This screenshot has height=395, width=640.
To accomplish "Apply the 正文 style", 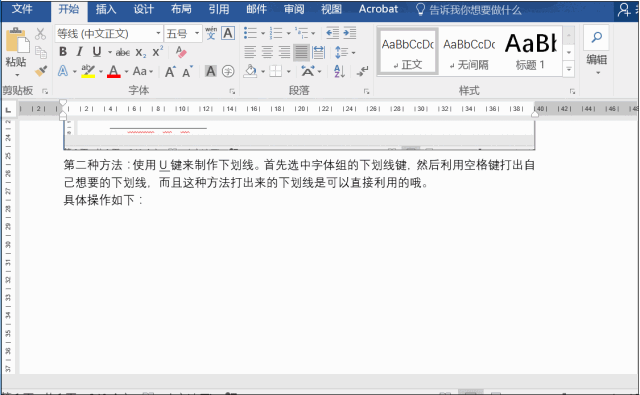I will [408, 51].
